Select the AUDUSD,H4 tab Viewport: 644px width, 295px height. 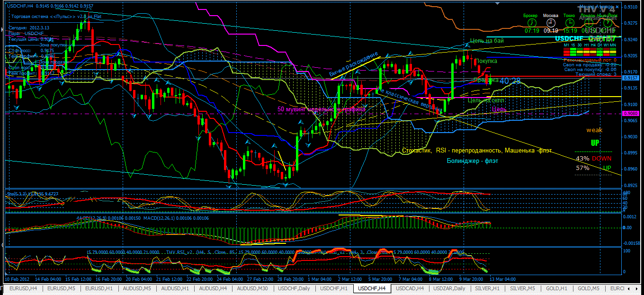[x=213, y=288]
